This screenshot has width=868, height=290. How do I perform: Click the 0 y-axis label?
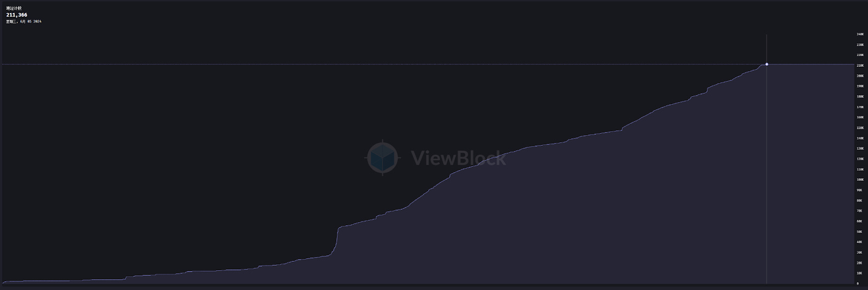pos(858,283)
